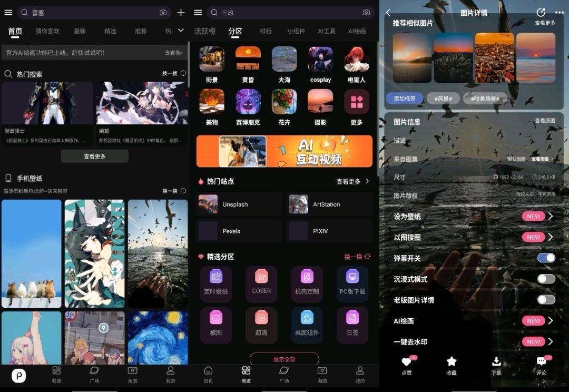Viewport: 569px width, 392px height.
Task: Open the 以图搜图 chevron
Action: click(x=551, y=237)
